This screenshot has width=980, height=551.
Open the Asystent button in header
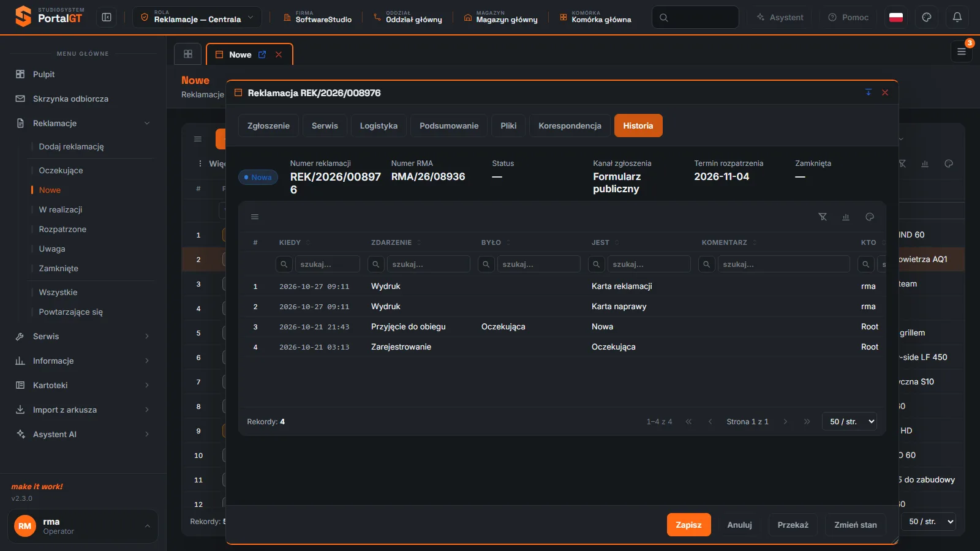780,17
